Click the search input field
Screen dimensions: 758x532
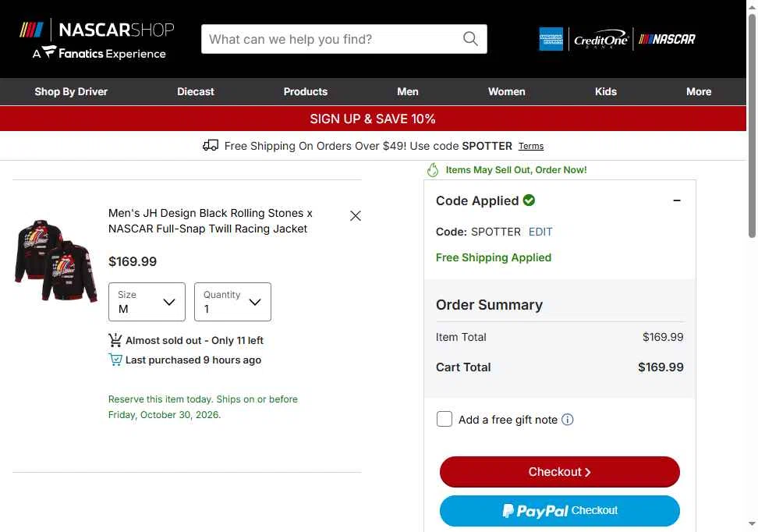(334, 39)
